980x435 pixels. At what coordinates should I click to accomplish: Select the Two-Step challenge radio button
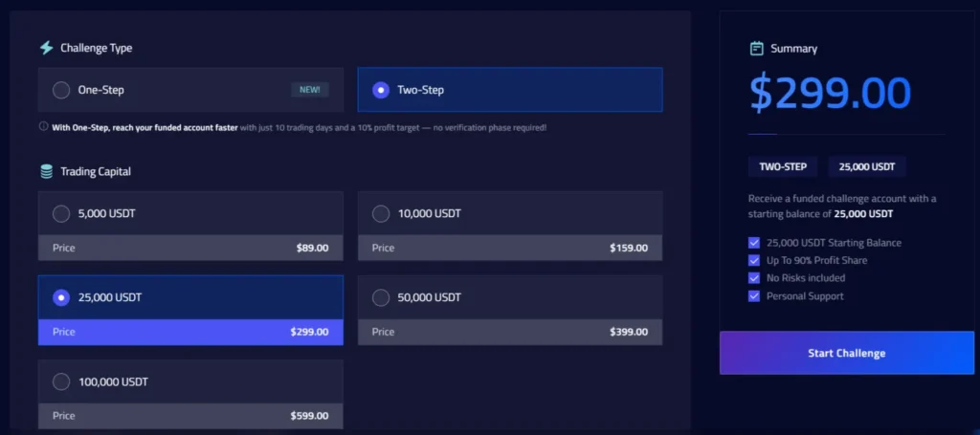tap(381, 90)
